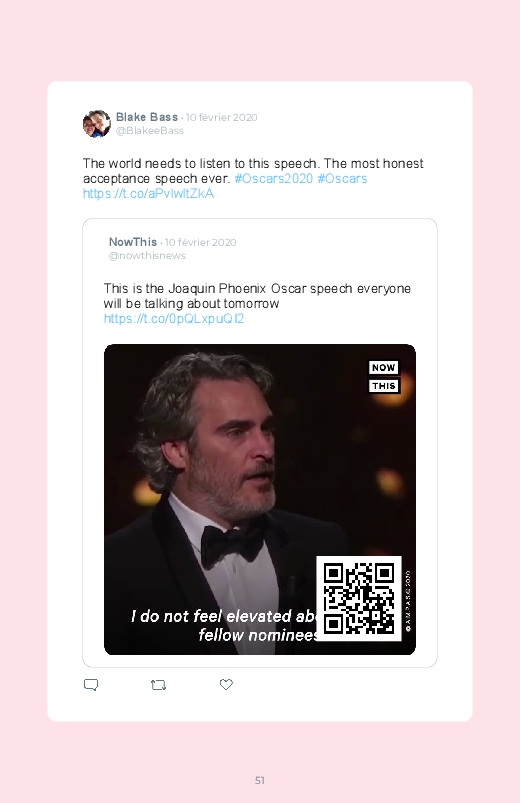The height and width of the screenshot is (803, 520).
Task: Follow the t.co/0pQLxpuQI2 link
Action: click(174, 319)
